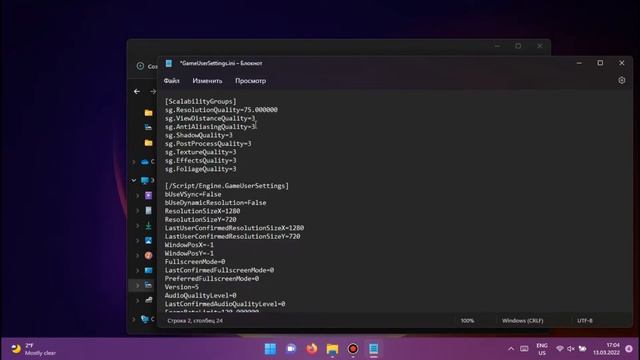Select the This PC monitor icon in sidebar
The image size is (640, 360).
(x=145, y=180)
